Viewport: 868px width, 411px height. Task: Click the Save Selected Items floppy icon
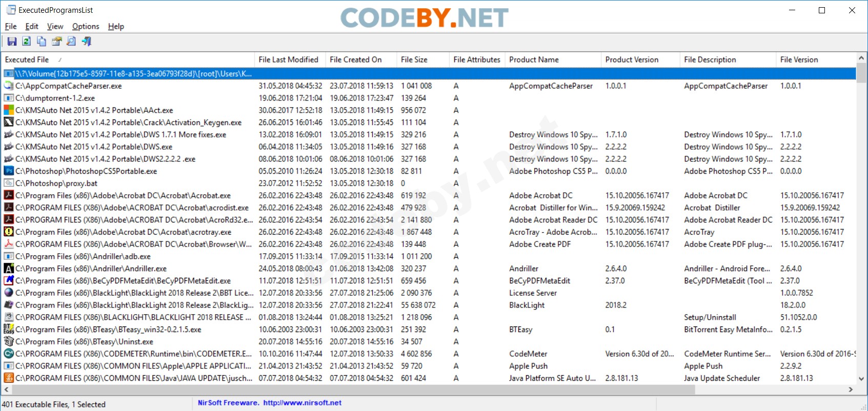click(x=12, y=42)
